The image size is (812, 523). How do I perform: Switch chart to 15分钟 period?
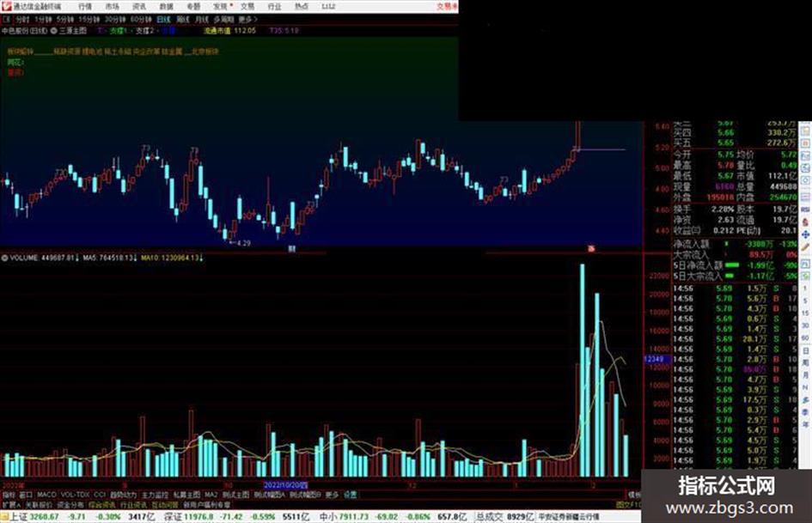click(x=89, y=19)
